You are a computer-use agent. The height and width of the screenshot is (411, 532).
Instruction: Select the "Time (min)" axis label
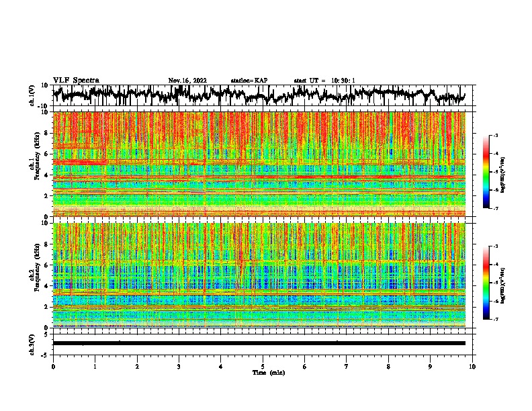click(x=269, y=373)
